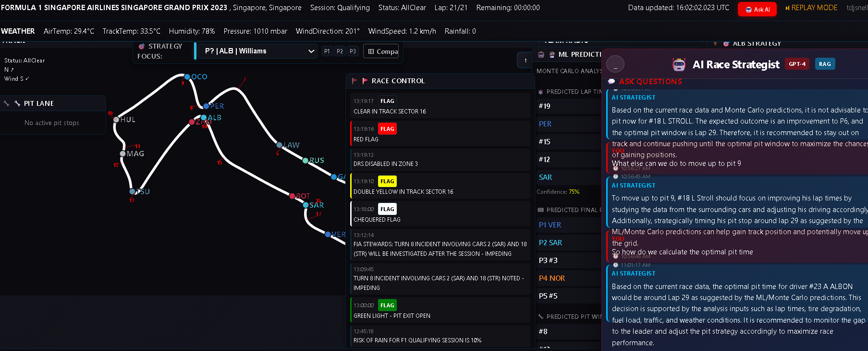The image size is (868, 351).
Task: Click the #12 predicted lap time row
Action: tap(569, 159)
